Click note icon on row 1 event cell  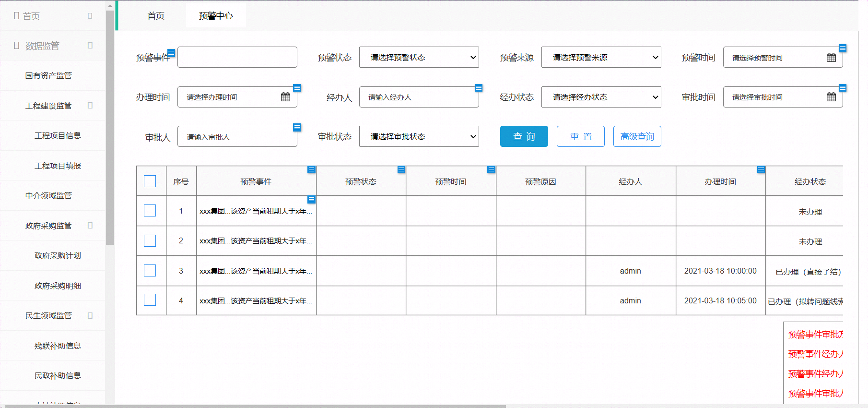(x=311, y=199)
